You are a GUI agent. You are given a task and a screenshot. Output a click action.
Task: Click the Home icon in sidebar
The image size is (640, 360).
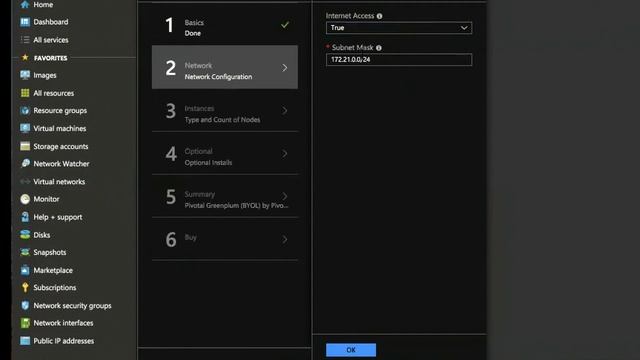coord(25,4)
